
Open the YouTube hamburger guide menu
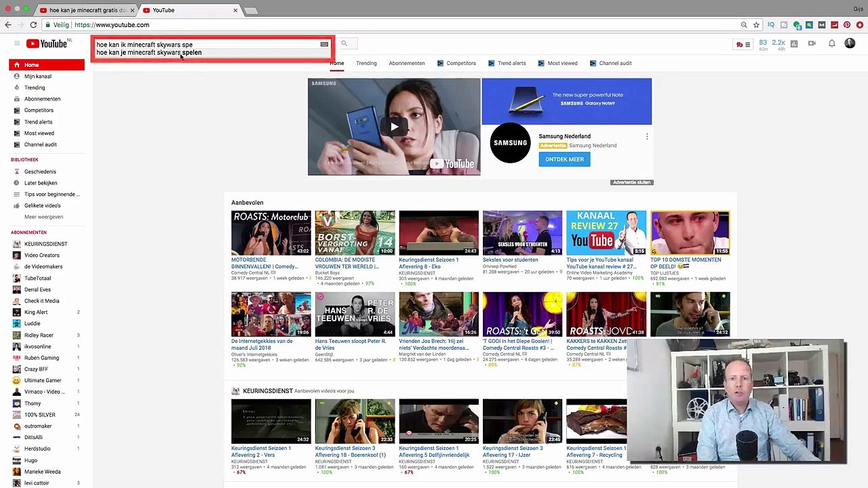(17, 43)
